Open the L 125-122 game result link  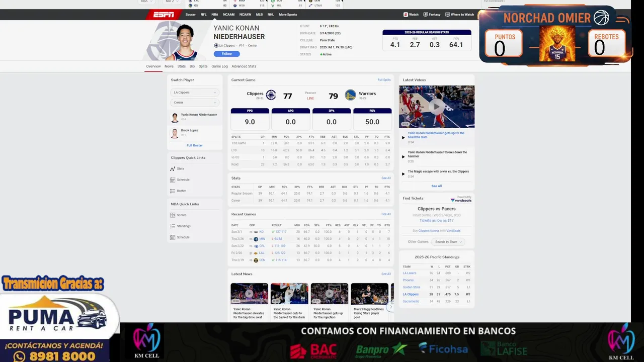(x=279, y=253)
